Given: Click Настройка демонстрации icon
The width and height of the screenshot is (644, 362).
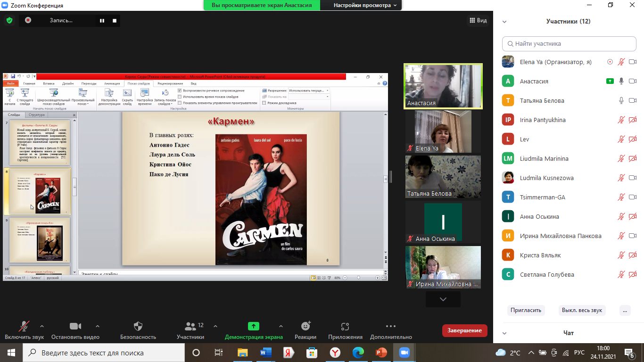Looking at the screenshot, I should (109, 93).
